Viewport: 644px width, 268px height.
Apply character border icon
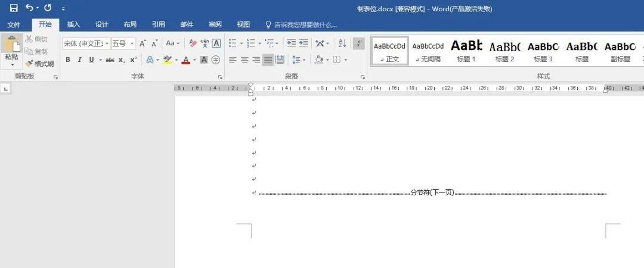click(216, 43)
